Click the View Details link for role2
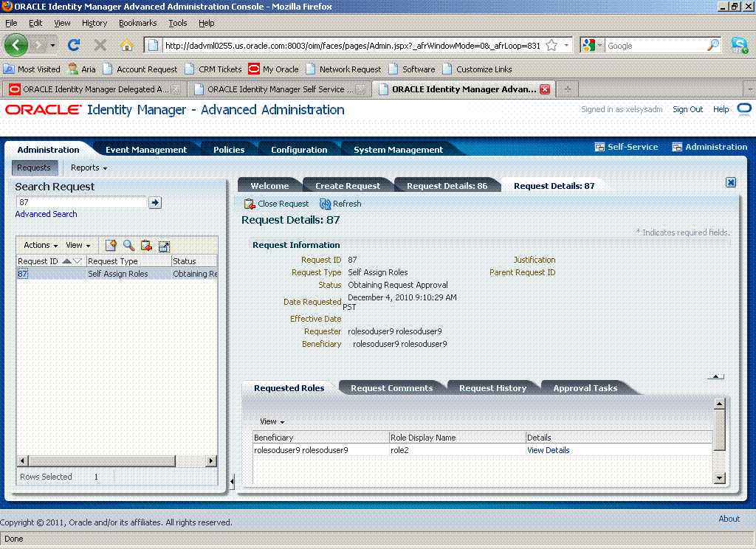 click(x=548, y=450)
